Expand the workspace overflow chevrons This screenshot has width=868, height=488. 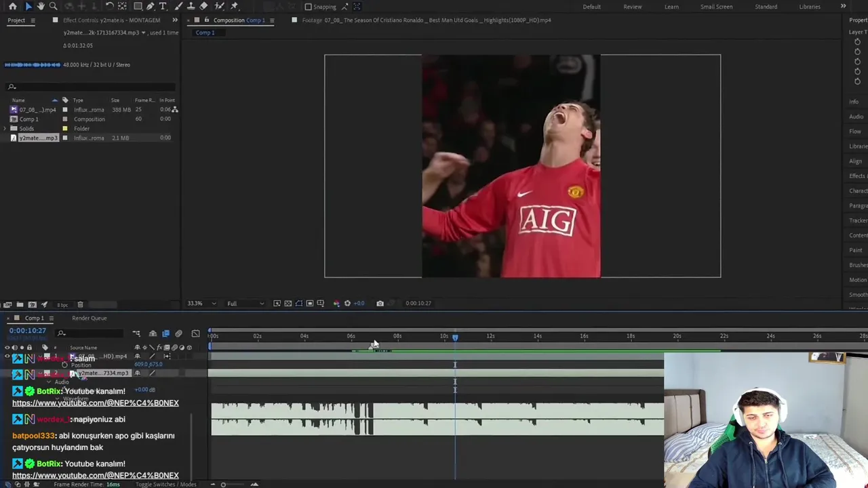[843, 7]
